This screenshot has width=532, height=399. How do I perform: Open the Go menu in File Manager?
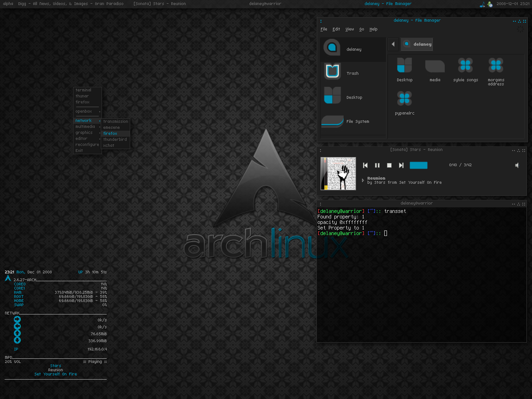click(362, 29)
